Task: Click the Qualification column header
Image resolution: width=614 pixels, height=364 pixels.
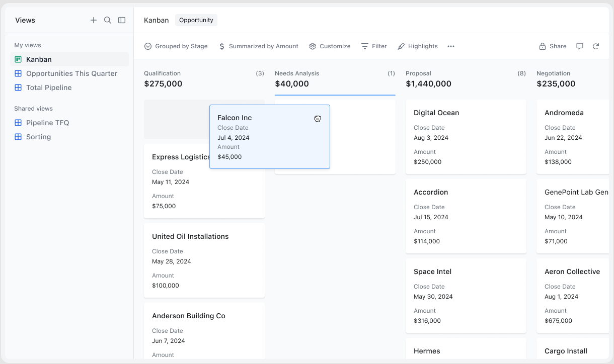Action: coord(162,73)
